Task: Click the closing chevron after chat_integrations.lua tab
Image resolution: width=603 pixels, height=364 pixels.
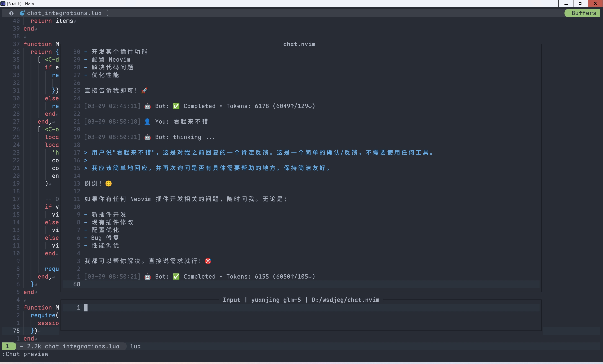Action: tap(107, 13)
